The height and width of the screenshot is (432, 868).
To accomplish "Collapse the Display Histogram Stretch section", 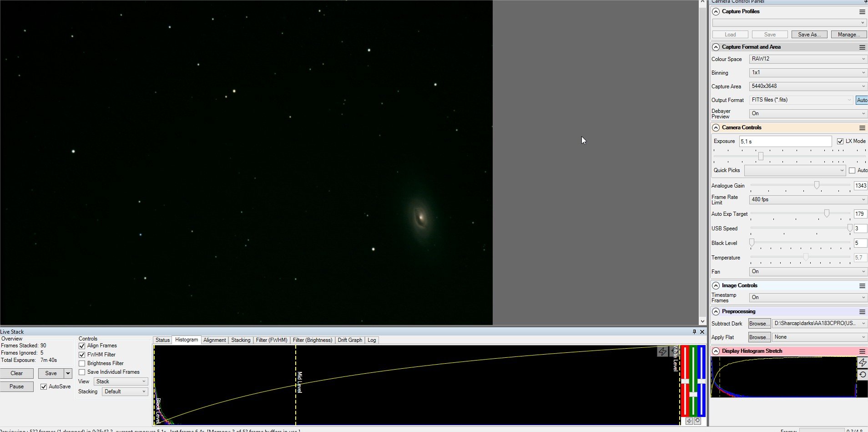I will (x=716, y=351).
